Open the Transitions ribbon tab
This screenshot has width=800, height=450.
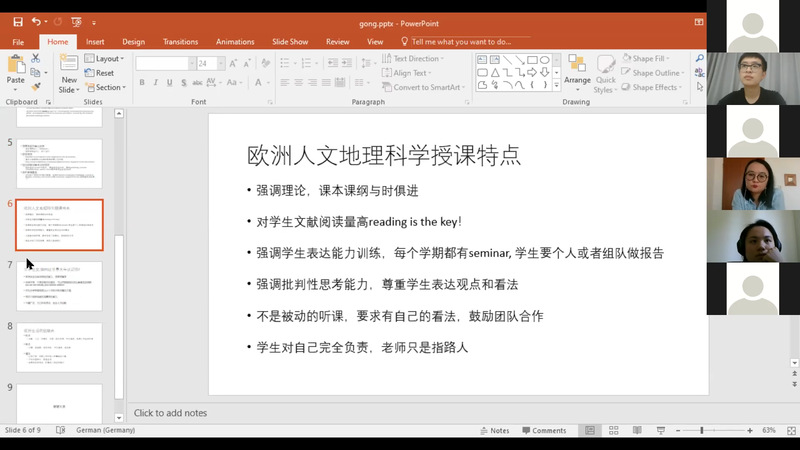tap(180, 42)
